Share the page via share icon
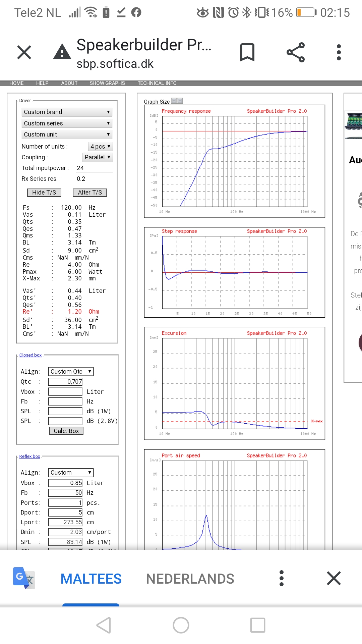This screenshot has width=362, height=644. pos(296,52)
